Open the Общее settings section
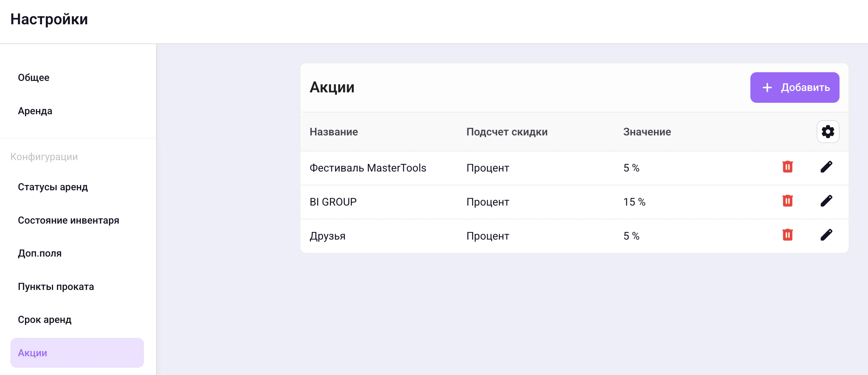The height and width of the screenshot is (375, 868). (33, 77)
